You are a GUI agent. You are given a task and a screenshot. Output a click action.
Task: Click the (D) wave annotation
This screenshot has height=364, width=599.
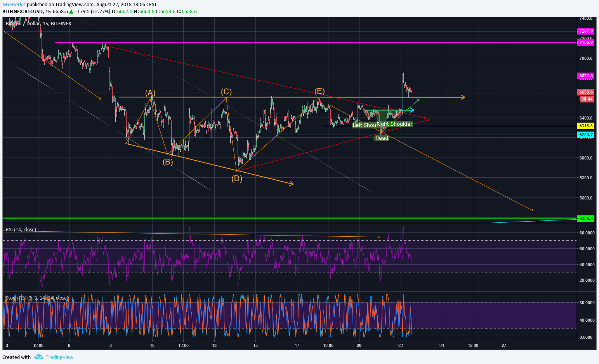click(x=237, y=179)
